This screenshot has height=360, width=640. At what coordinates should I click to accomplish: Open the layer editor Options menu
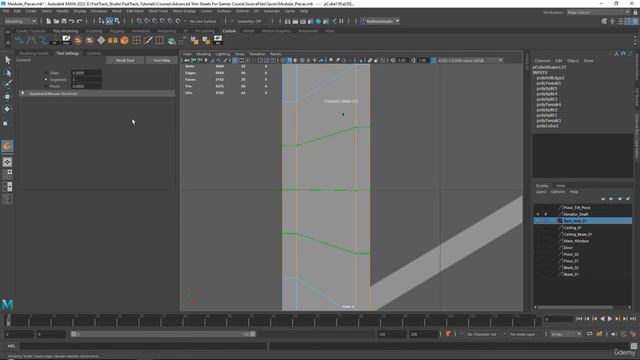click(558, 191)
